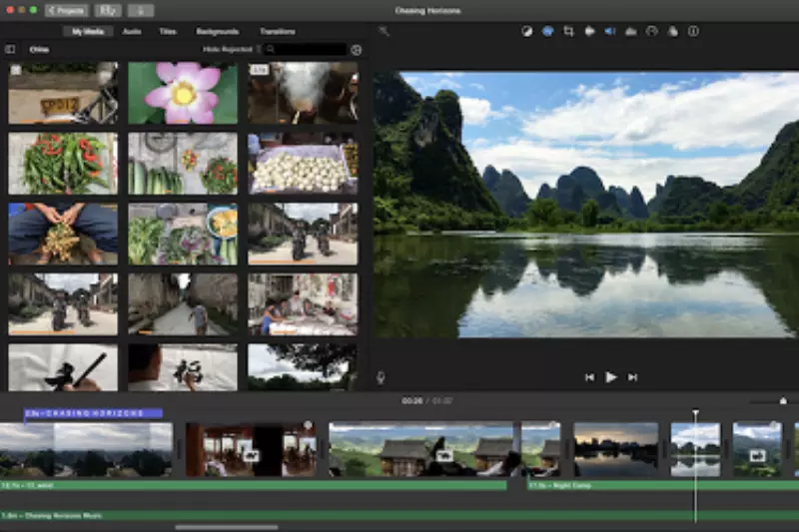Click the import media down-arrow button

(x=141, y=10)
